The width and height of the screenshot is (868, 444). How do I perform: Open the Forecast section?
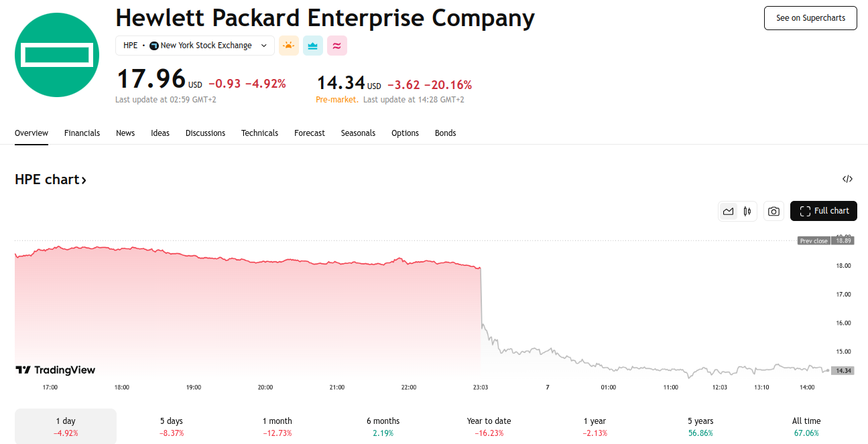pyautogui.click(x=309, y=133)
